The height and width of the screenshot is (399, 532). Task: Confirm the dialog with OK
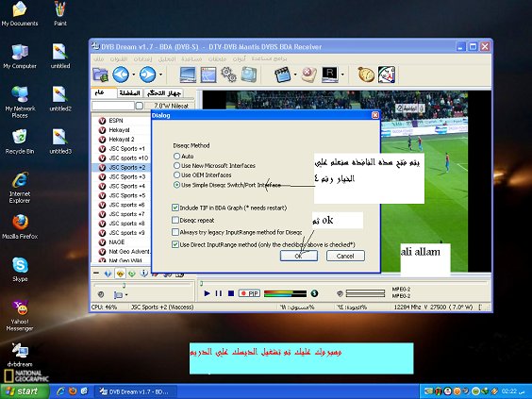tap(299, 256)
